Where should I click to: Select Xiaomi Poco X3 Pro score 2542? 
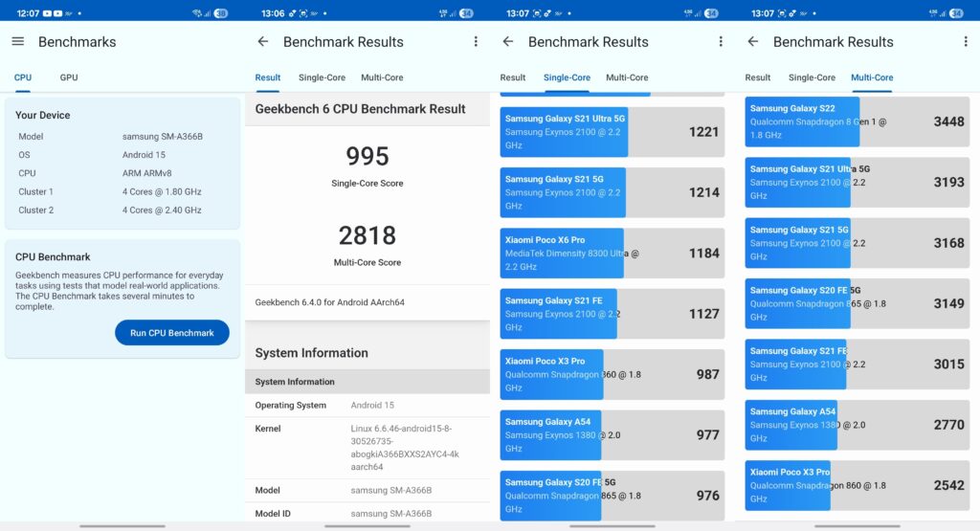pyautogui.click(x=857, y=485)
